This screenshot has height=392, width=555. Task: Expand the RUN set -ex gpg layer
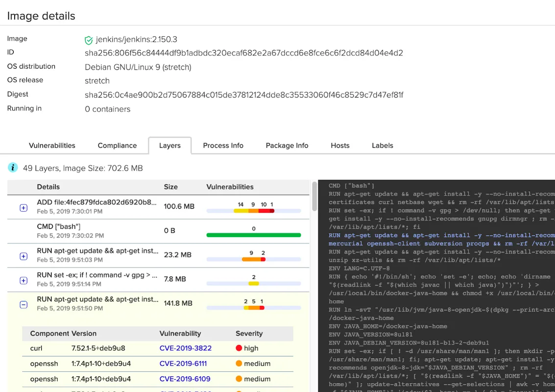(x=24, y=280)
